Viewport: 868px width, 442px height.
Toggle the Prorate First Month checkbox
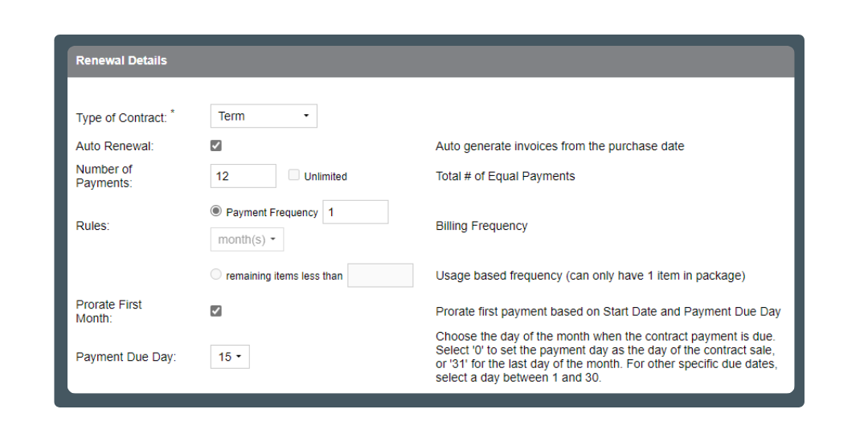tap(215, 311)
